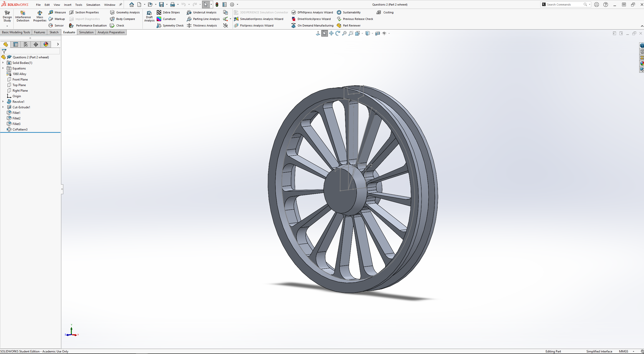Click the Search Commands field

[565, 5]
